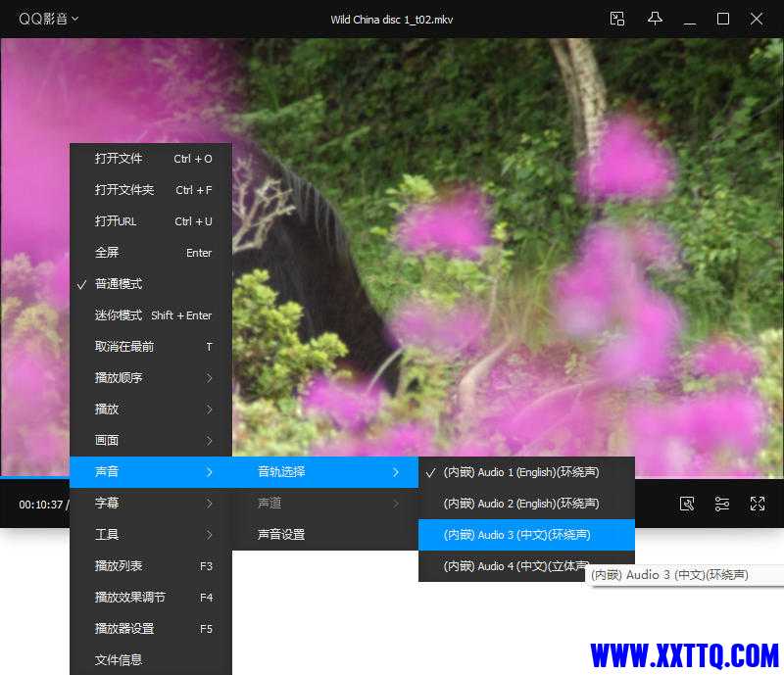784x675 pixels.
Task: Open the video toolbox wrench icon
Action: [687, 504]
